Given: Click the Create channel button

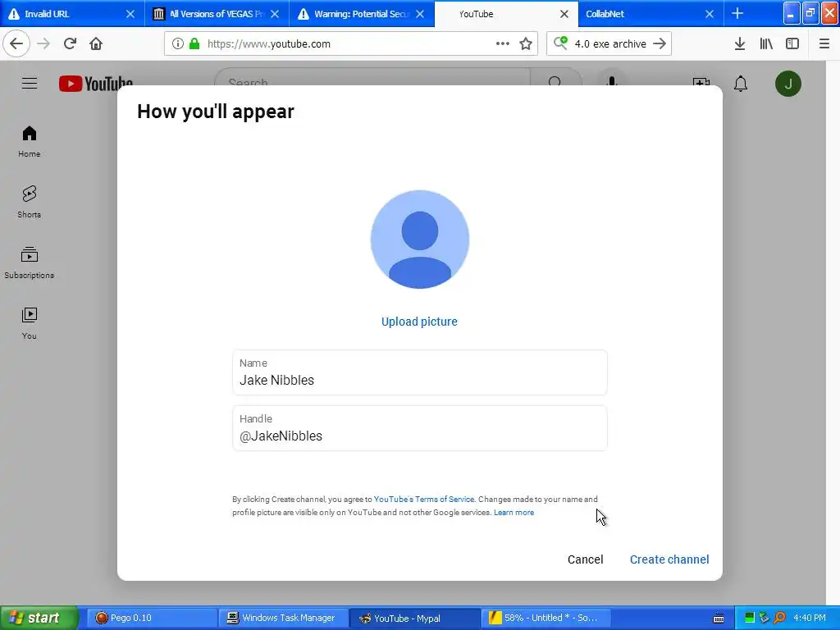Looking at the screenshot, I should click(669, 559).
